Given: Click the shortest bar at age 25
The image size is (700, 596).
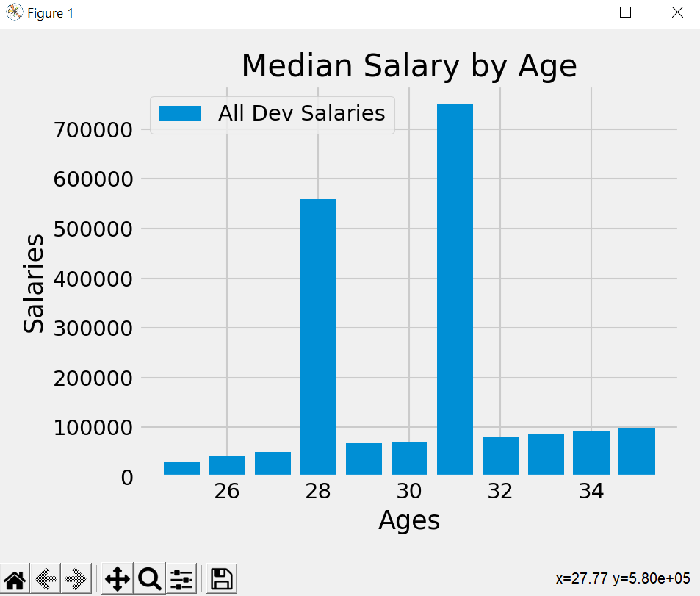Looking at the screenshot, I should [181, 468].
